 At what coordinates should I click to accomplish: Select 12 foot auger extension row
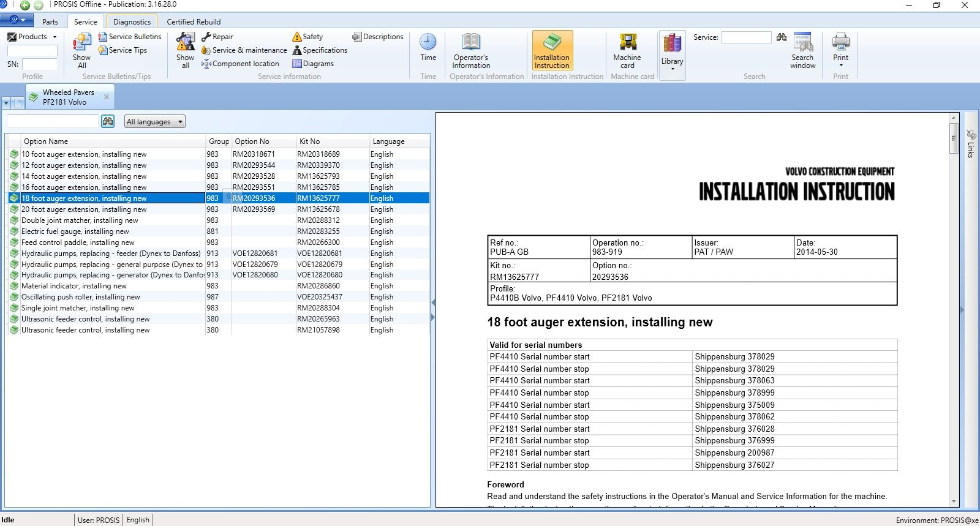click(x=218, y=165)
